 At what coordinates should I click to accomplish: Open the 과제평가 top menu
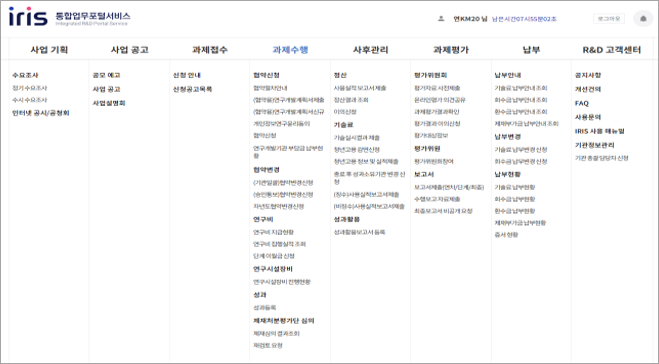coord(451,50)
